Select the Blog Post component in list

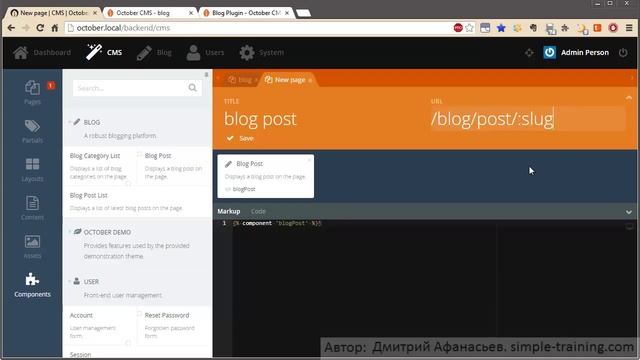pyautogui.click(x=174, y=166)
